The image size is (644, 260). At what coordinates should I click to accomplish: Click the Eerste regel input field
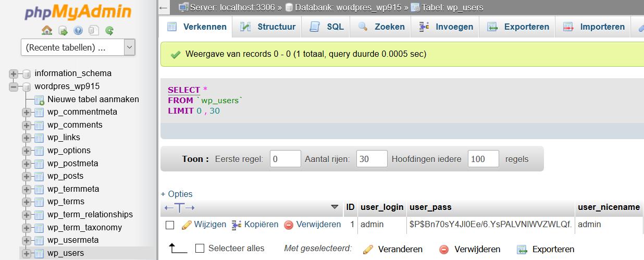point(286,159)
